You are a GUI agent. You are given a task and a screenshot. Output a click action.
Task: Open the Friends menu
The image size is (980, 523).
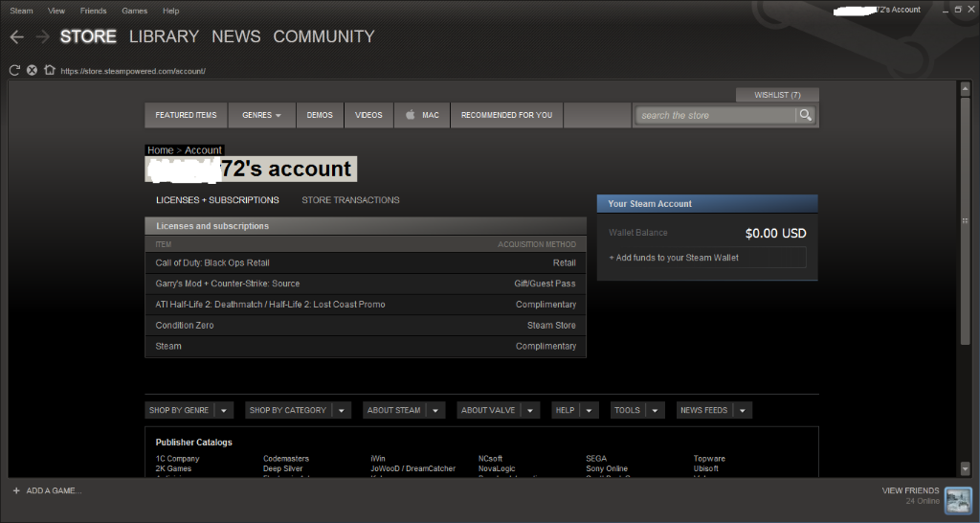[93, 11]
